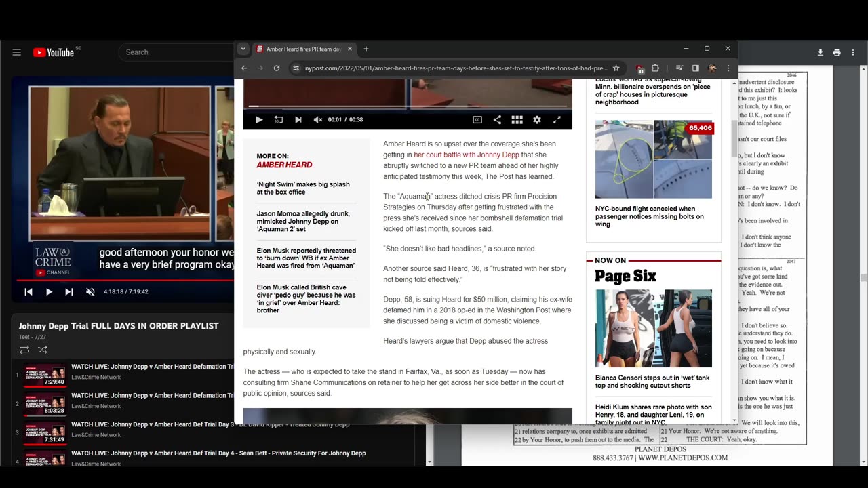
Task: Play the nypost article video
Action: [x=258, y=119]
